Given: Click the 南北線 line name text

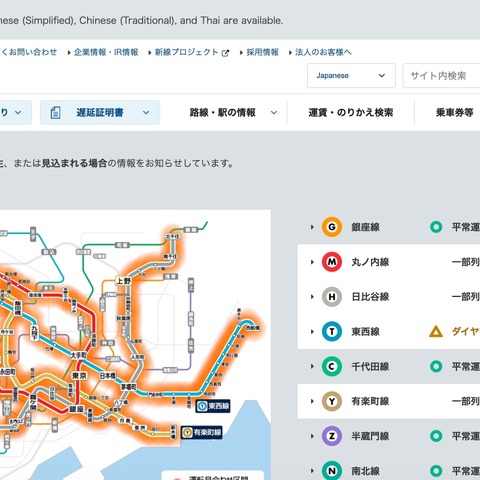Looking at the screenshot, I should [365, 471].
